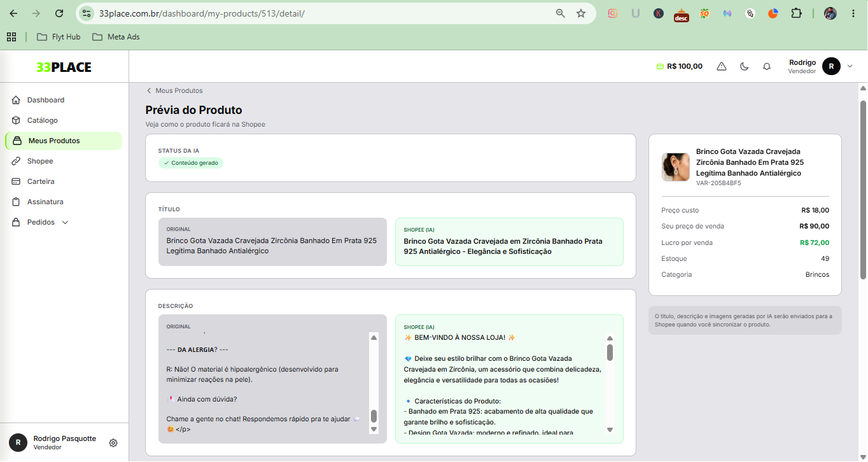Viewport: 868px width, 462px height.
Task: Open site information icon in address bar
Action: [x=87, y=13]
